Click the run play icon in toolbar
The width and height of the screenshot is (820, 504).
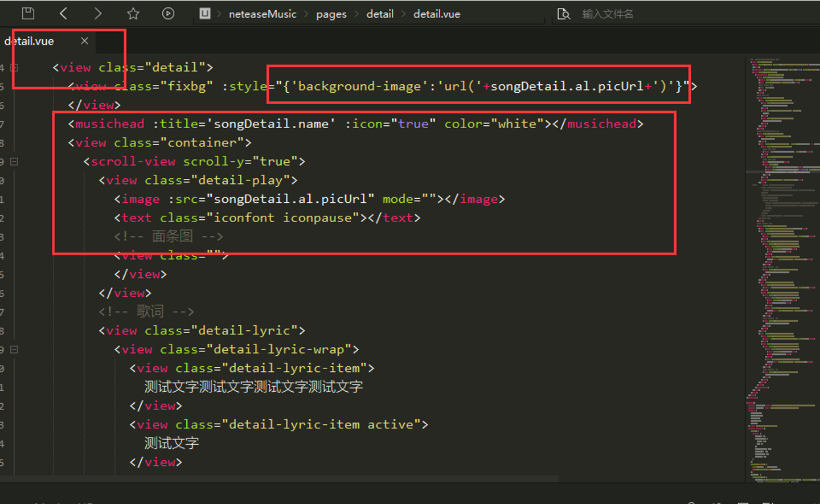(168, 13)
